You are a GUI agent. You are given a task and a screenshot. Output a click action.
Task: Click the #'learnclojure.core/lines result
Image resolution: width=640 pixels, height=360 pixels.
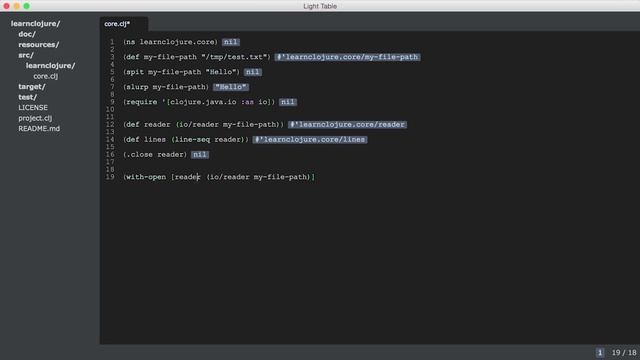310,140
